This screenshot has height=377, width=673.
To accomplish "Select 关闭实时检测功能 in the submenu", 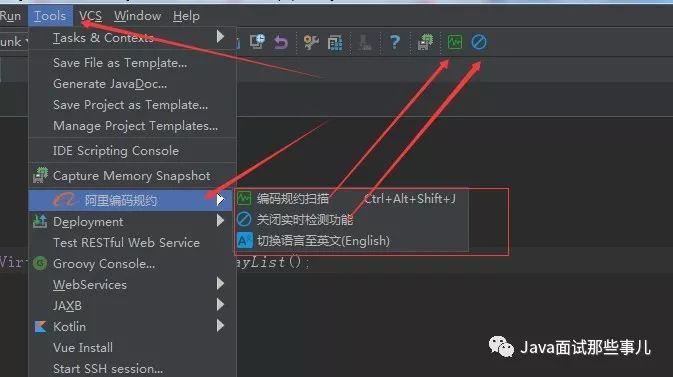I will (x=352, y=220).
